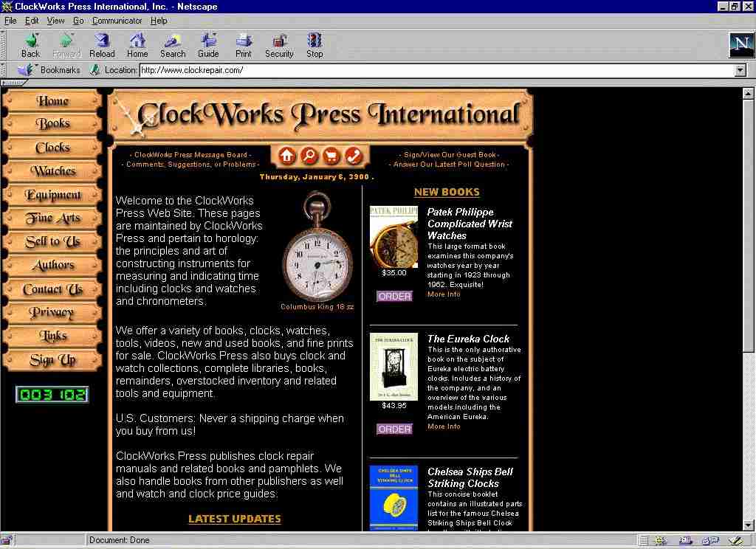
Task: Open Composer from the component bar
Action: (x=736, y=541)
